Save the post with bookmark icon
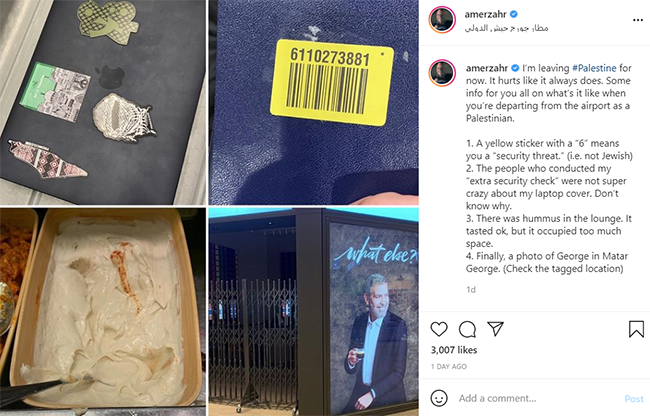 [636, 329]
